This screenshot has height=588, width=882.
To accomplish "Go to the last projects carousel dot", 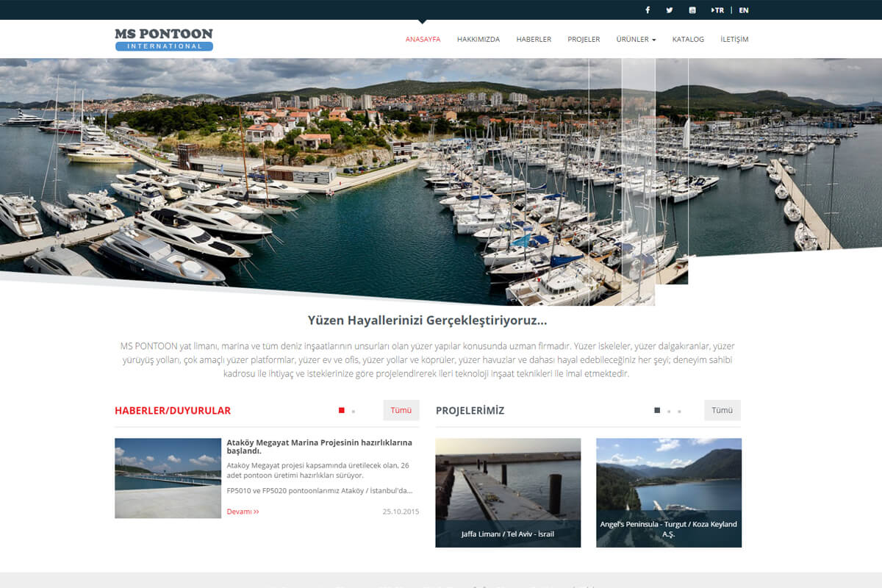I will coord(679,412).
